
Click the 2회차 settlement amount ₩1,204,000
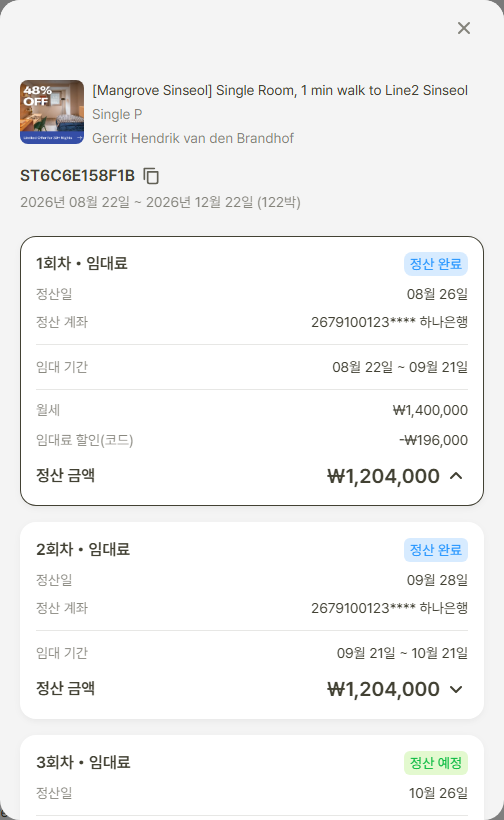[383, 689]
